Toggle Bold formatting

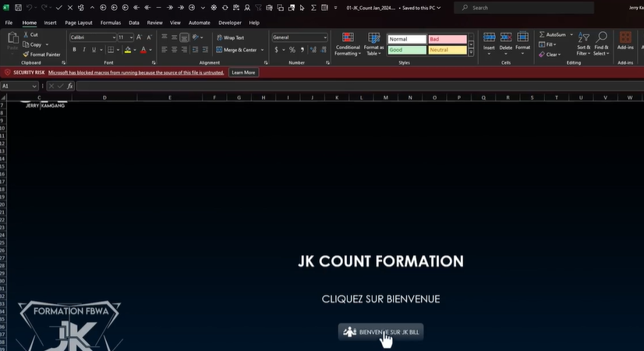coord(74,50)
